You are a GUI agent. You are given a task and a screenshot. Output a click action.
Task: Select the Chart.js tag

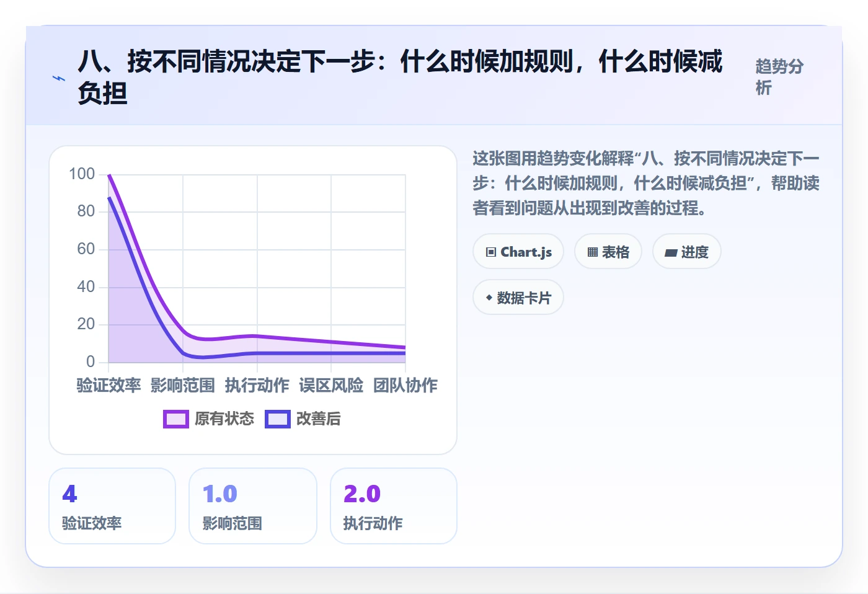point(518,252)
